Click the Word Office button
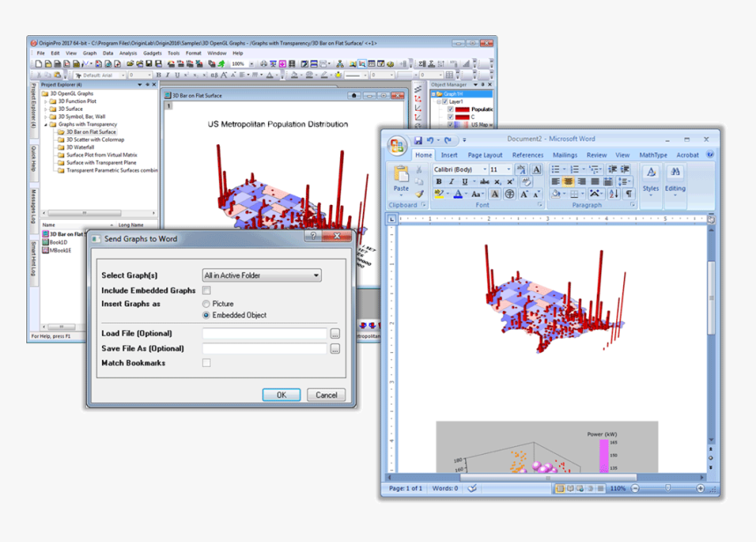 397,145
